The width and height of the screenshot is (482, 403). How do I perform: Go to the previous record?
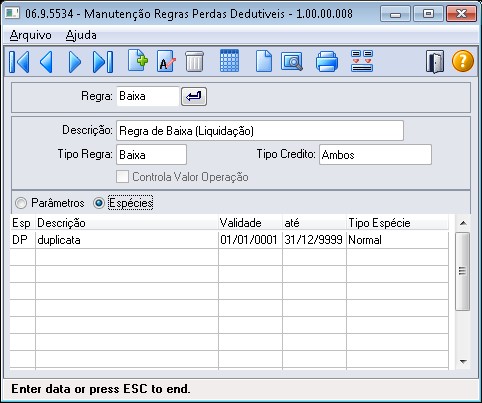coord(46,62)
